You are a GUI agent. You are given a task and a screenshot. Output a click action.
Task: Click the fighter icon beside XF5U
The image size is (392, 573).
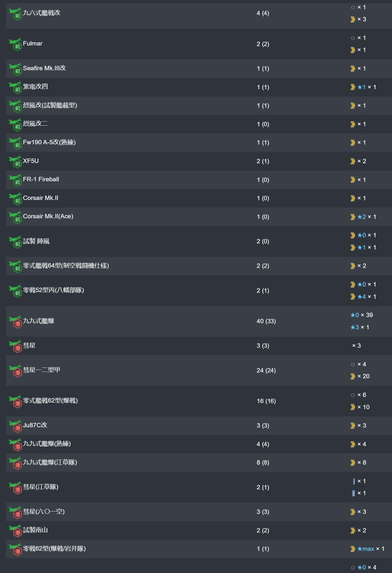coord(15,161)
